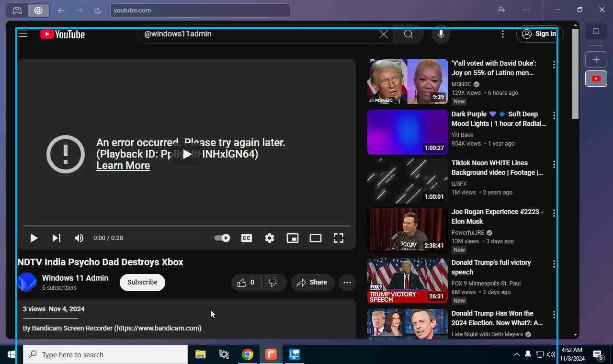Sign in to YouTube
The width and height of the screenshot is (613, 364).
tap(539, 34)
